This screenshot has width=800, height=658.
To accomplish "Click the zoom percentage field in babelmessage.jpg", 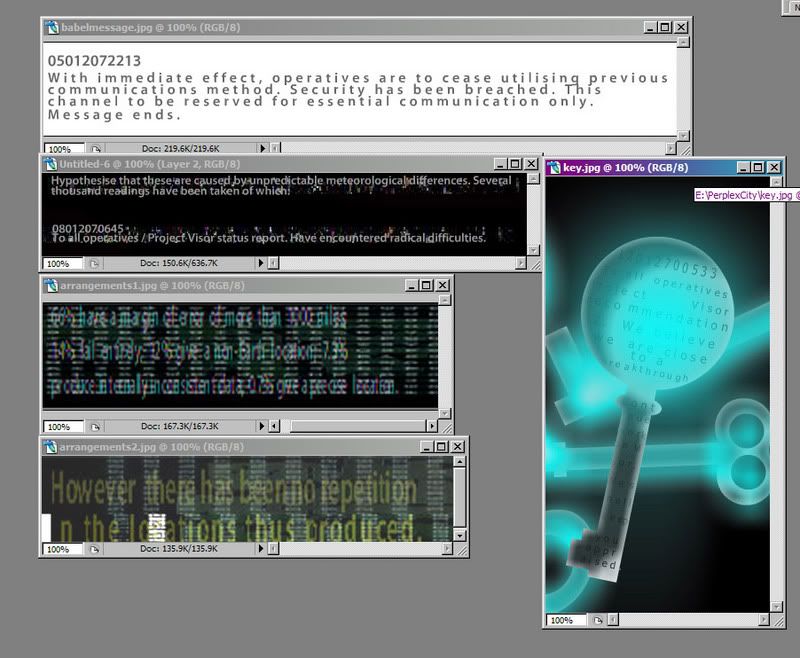I will pyautogui.click(x=62, y=148).
